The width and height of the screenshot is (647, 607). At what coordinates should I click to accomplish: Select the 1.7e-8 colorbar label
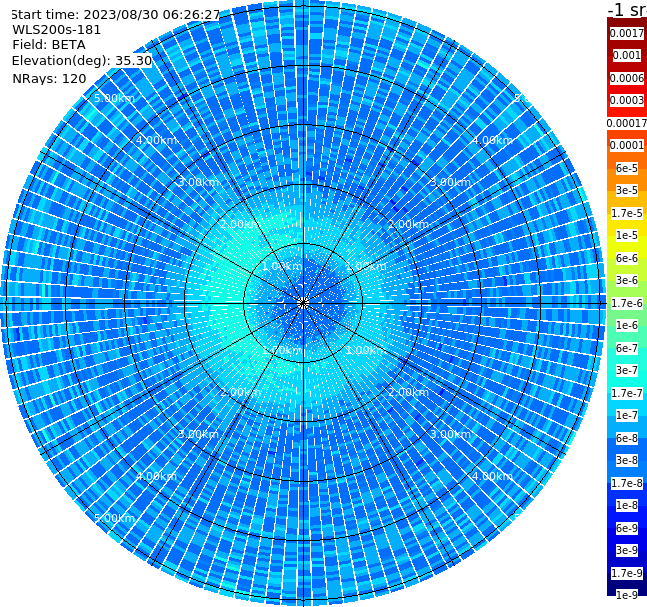coord(627,483)
